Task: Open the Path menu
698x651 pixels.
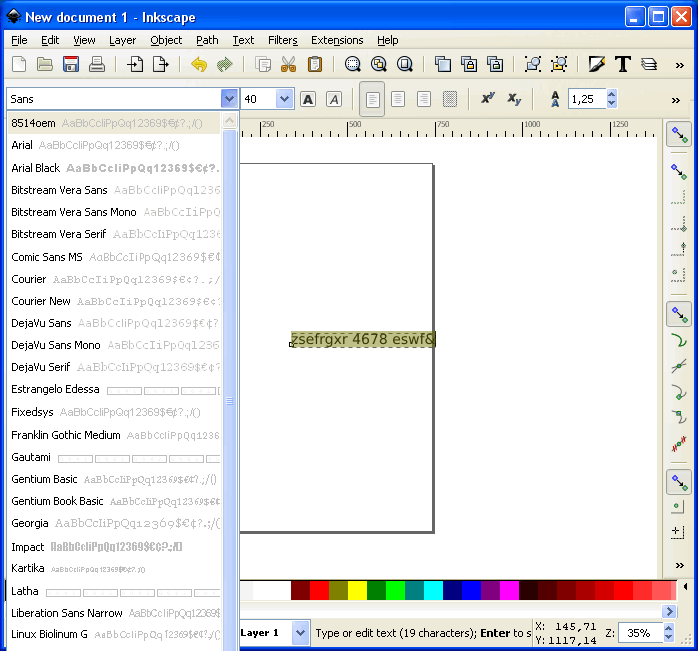Action: [207, 40]
